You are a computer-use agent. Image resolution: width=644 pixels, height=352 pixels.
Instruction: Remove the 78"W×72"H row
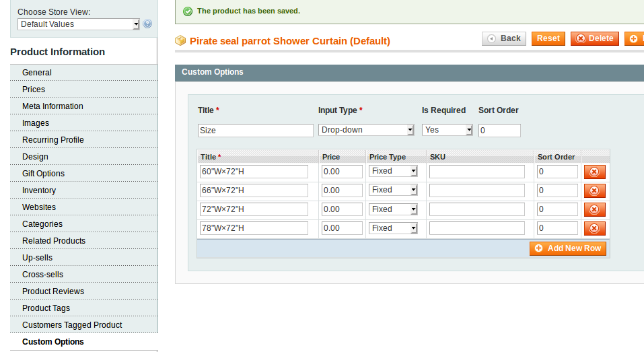coord(594,228)
